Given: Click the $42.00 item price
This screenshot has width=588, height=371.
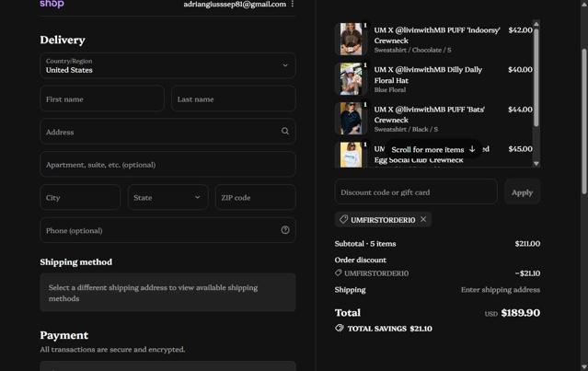Looking at the screenshot, I should 520,30.
